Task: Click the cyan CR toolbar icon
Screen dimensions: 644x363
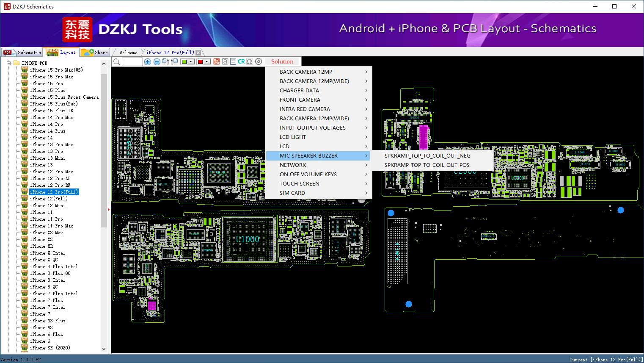Action: tap(241, 61)
